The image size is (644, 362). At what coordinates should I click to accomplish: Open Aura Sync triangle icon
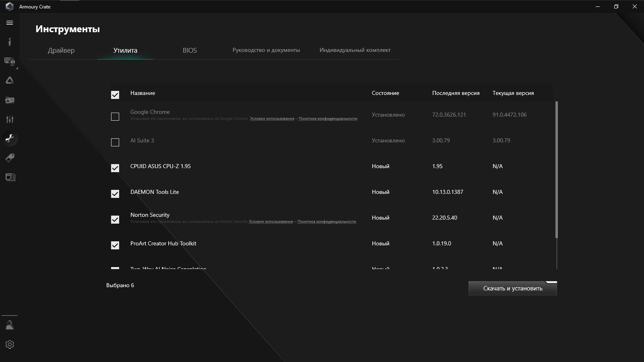point(10,80)
